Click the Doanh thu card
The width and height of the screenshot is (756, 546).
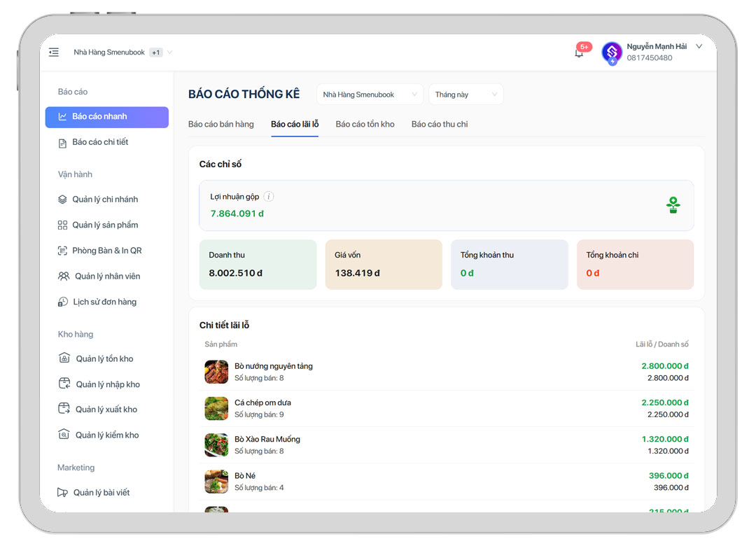click(x=258, y=265)
